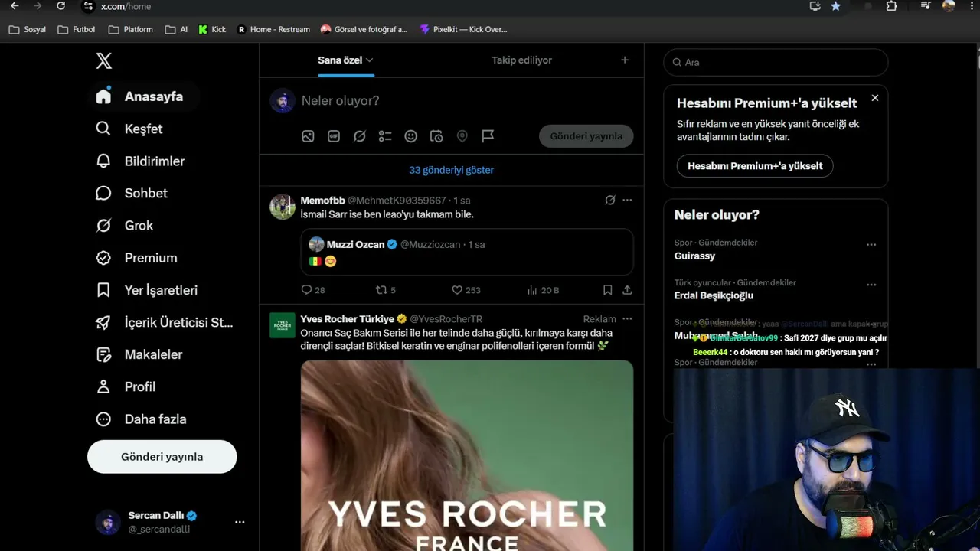Open emoji picker in the composer
Viewport: 980px width, 551px height.
[411, 136]
